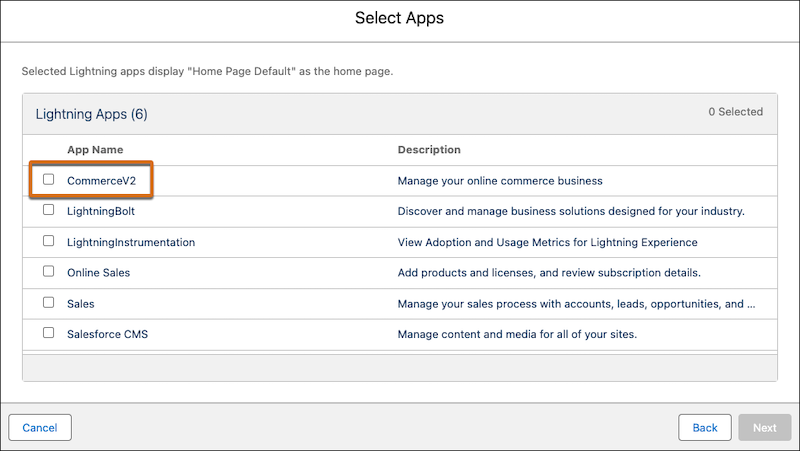Click 'Manage content and media' description
Viewport: 800px width, 451px height.
[517, 334]
